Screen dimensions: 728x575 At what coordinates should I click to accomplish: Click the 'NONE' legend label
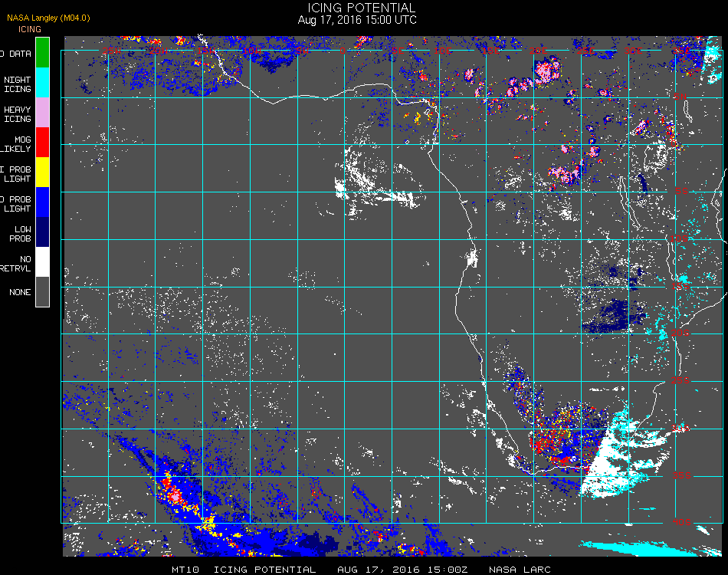(20, 292)
